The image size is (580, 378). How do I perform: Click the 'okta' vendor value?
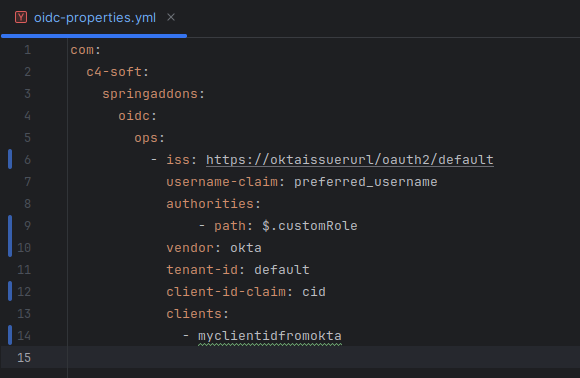[246, 247]
